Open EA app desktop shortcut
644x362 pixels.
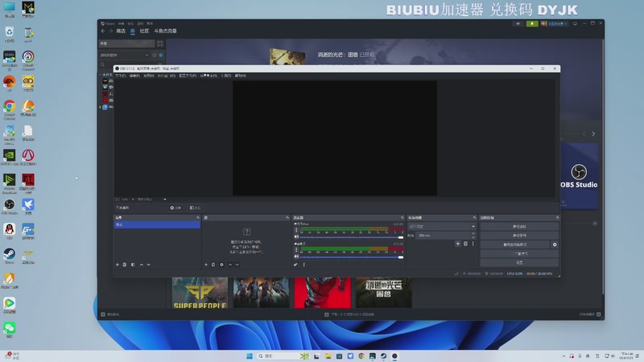pos(9,84)
